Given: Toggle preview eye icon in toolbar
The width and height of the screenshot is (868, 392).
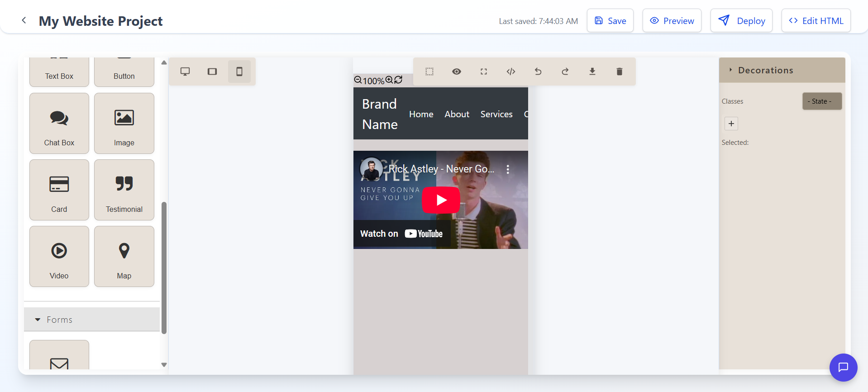Looking at the screenshot, I should coord(457,72).
